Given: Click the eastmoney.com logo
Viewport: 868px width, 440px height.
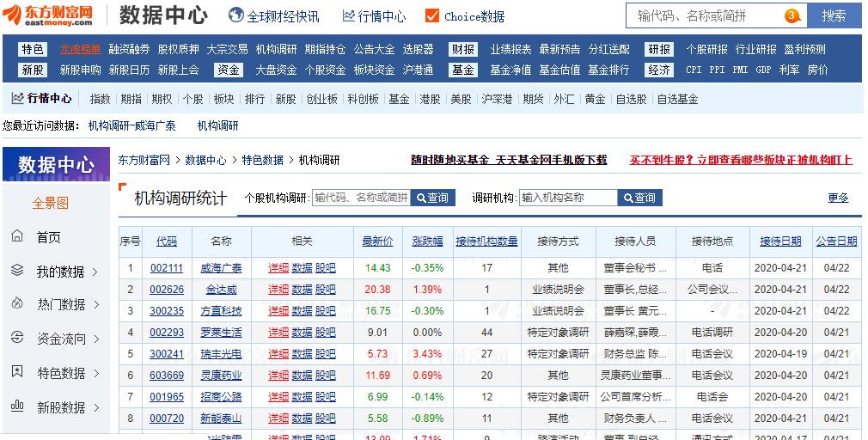Looking at the screenshot, I should pyautogui.click(x=49, y=15).
